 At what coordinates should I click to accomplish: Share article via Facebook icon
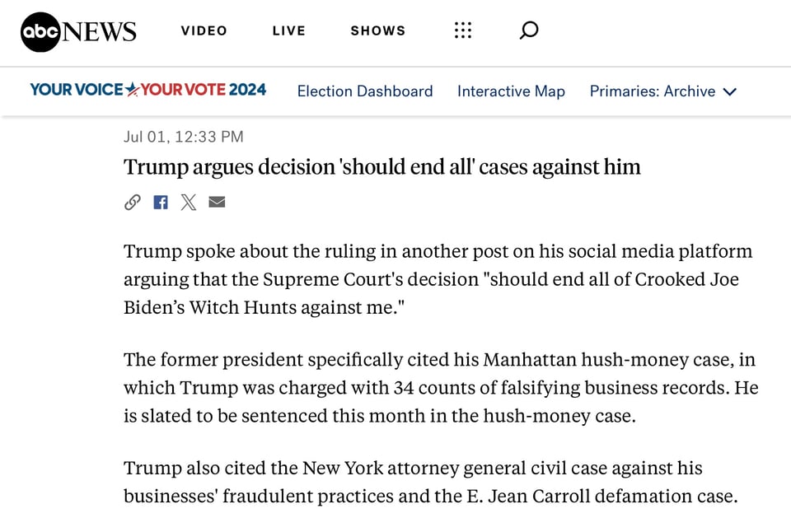click(x=161, y=202)
